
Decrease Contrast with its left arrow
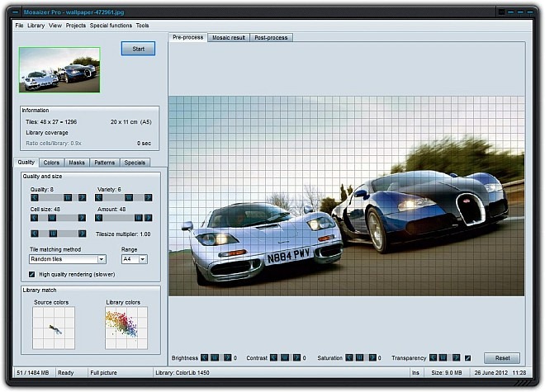coord(274,357)
